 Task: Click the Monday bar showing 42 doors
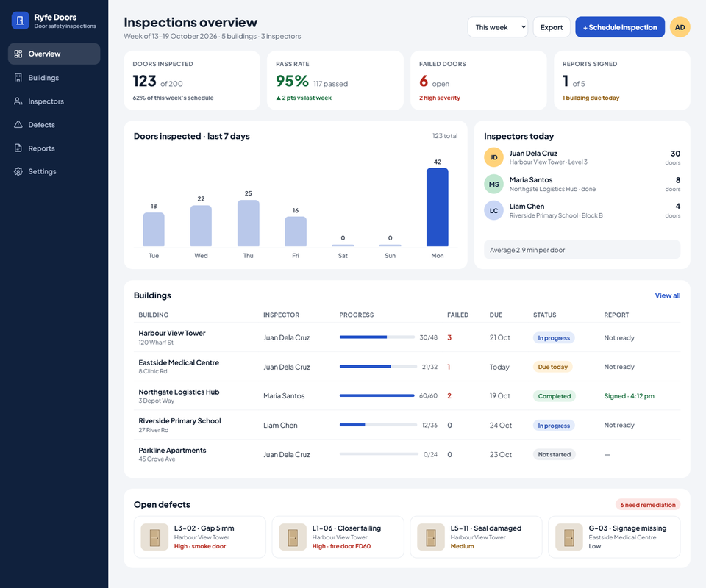click(x=437, y=207)
